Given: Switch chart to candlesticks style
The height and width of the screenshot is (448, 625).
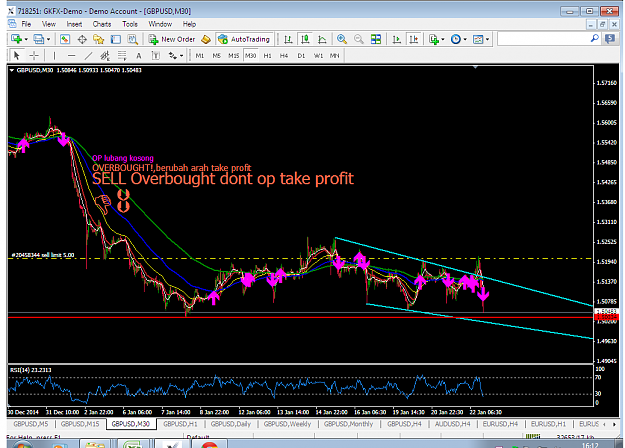Looking at the screenshot, I should (305, 39).
